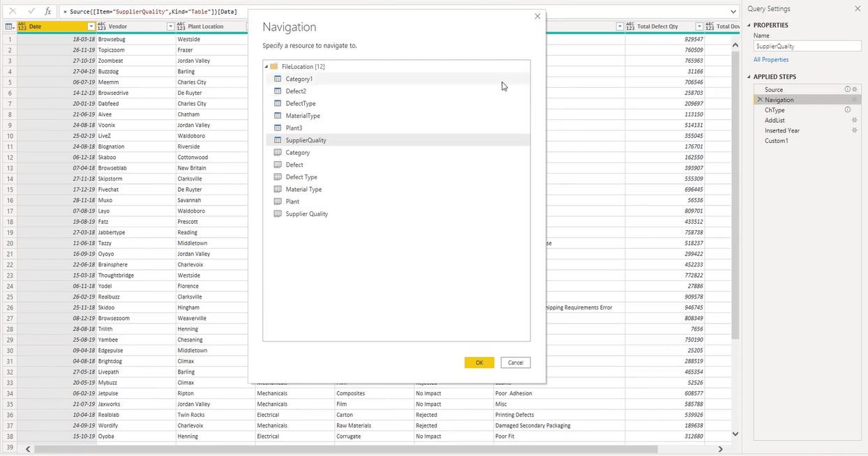Click the Date column data type icon
Screen dimensions: 868x456
pos(22,26)
